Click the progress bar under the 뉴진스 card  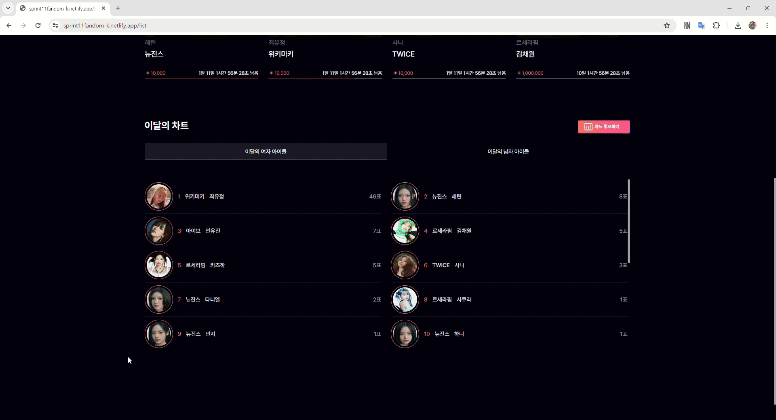pos(201,78)
